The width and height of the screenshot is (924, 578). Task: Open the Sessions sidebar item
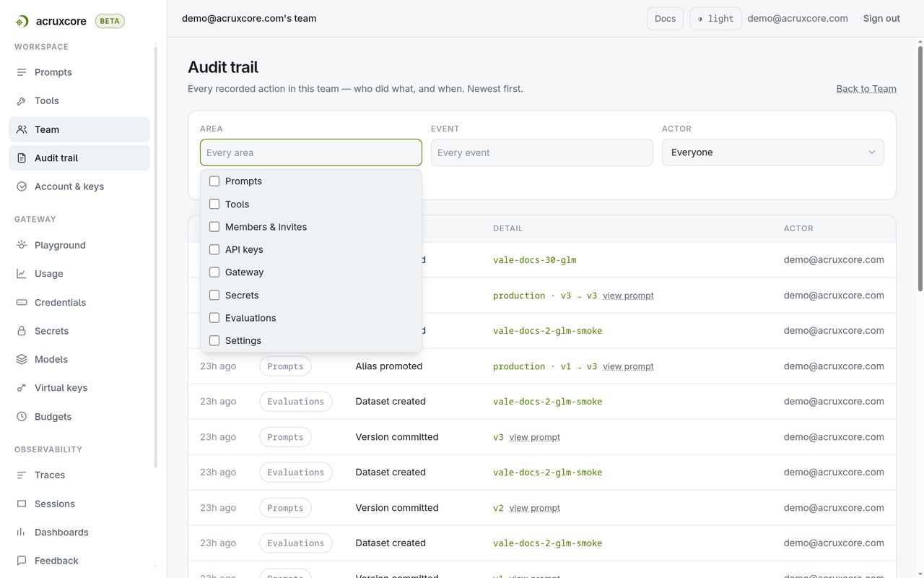pyautogui.click(x=79, y=504)
